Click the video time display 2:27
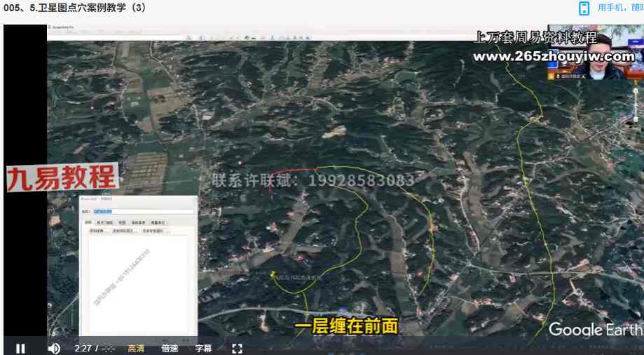The image size is (644, 355). click(83, 348)
